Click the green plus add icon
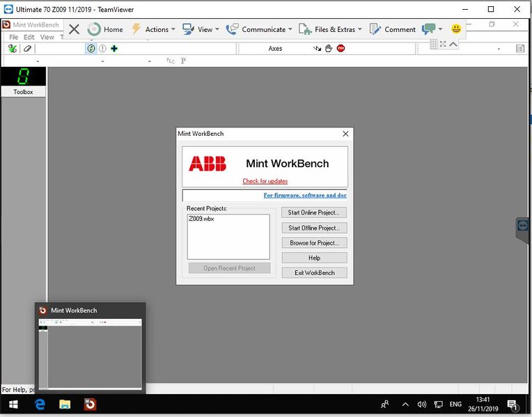The width and height of the screenshot is (532, 417). [x=114, y=49]
